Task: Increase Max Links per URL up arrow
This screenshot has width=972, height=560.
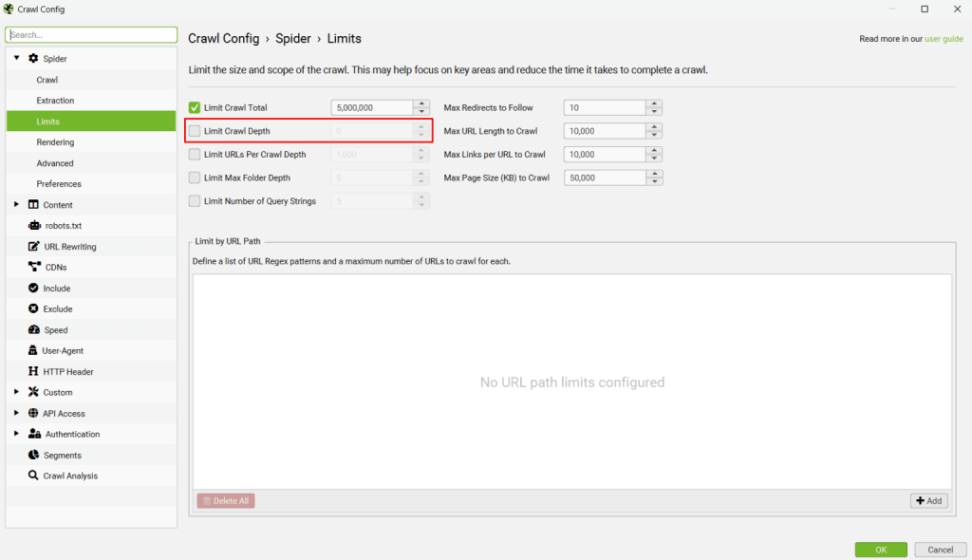Action: (654, 150)
